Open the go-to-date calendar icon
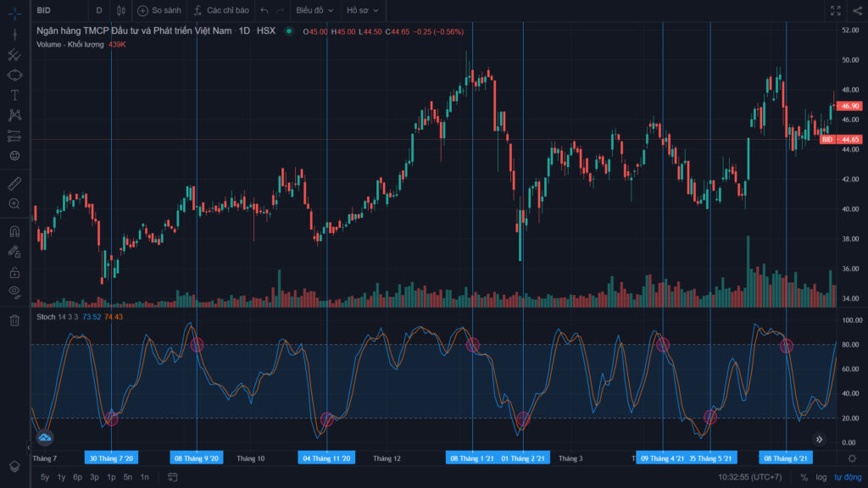The width and height of the screenshot is (868, 488). click(x=173, y=477)
